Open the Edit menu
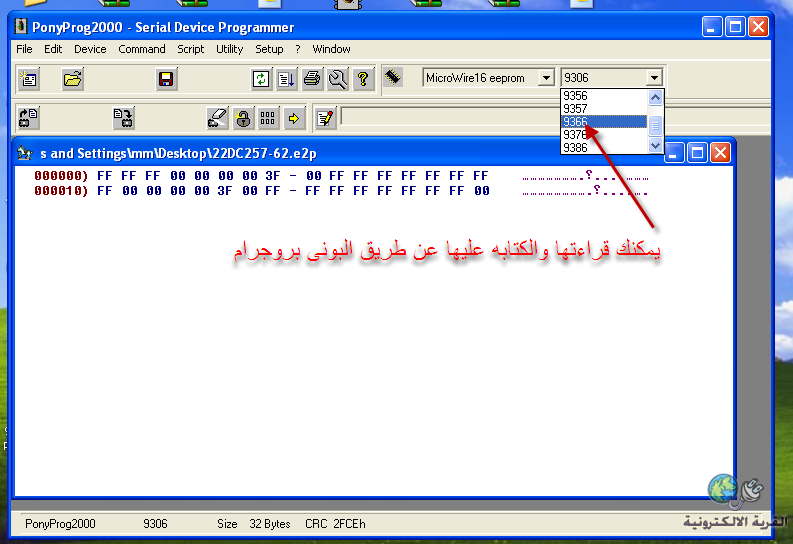 53,49
